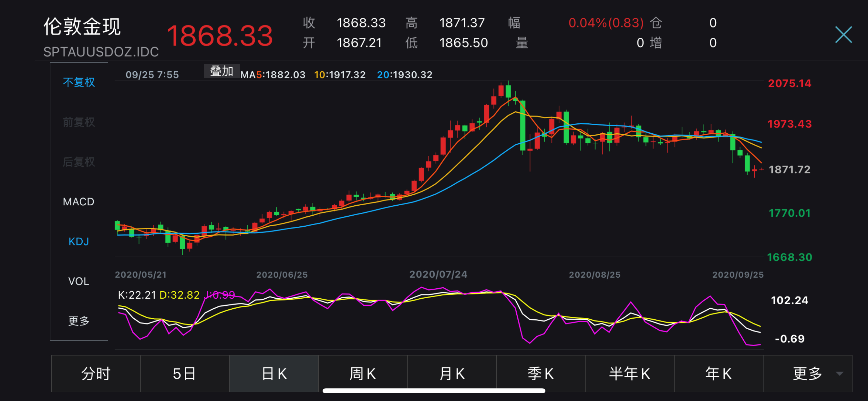Open the 周K weekly chart tab
The image size is (868, 401).
click(363, 373)
